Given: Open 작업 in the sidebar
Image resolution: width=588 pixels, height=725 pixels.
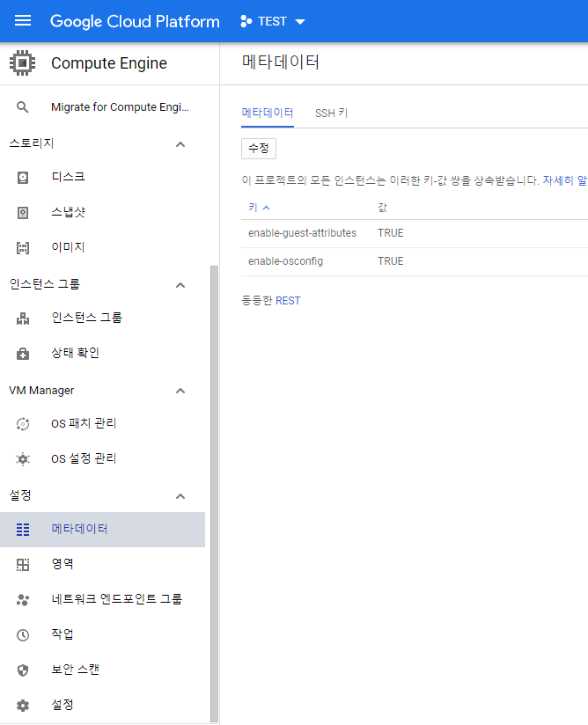Looking at the screenshot, I should point(62,633).
